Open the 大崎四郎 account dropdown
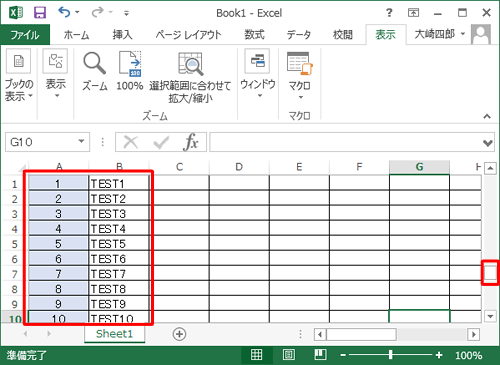500x365 pixels. (439, 34)
